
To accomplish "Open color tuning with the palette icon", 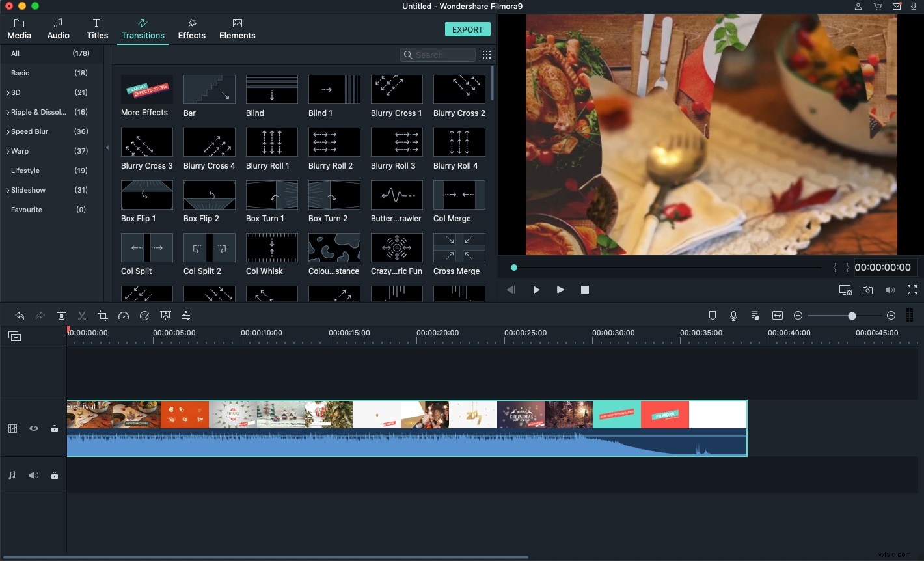I will tap(144, 315).
